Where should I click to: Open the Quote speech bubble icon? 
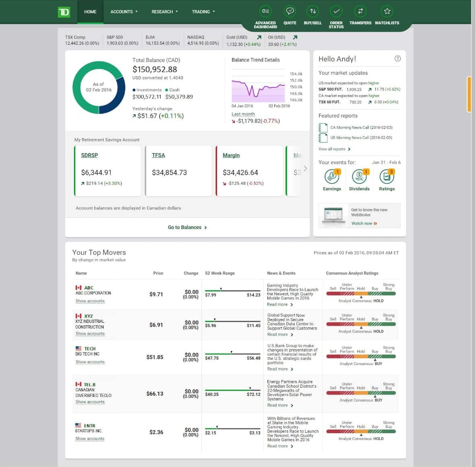coord(290,11)
